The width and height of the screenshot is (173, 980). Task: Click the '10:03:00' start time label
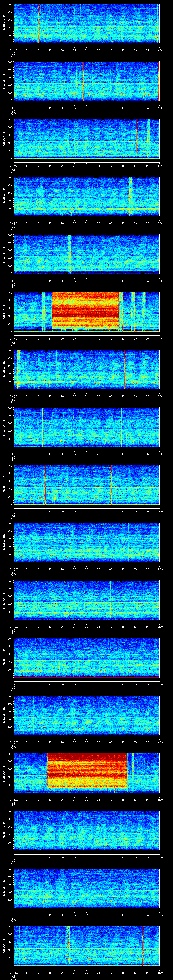click(14, 165)
